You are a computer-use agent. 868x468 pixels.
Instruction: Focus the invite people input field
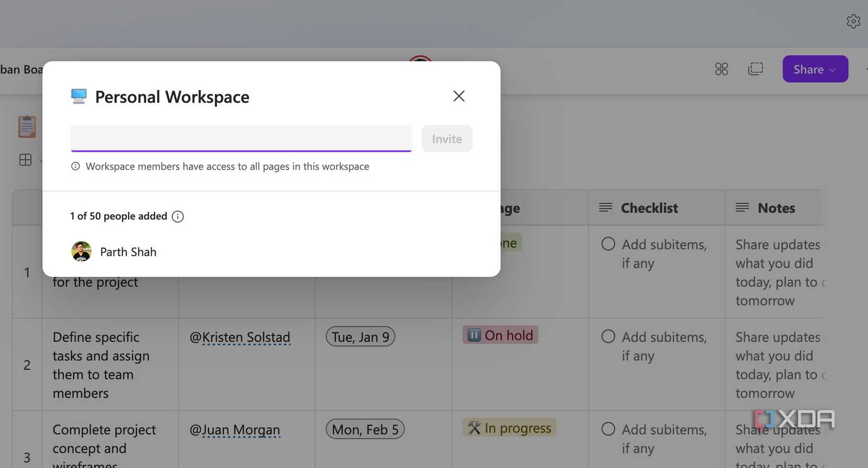241,138
